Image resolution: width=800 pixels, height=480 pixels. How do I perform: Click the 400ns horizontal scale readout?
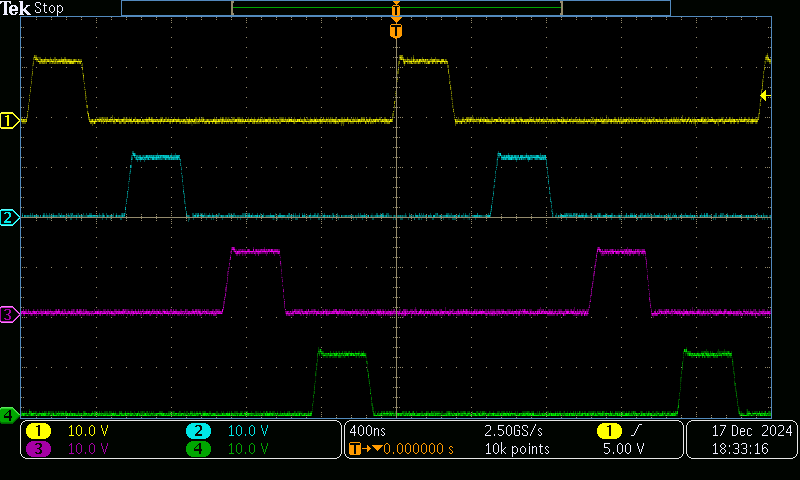pyautogui.click(x=365, y=431)
